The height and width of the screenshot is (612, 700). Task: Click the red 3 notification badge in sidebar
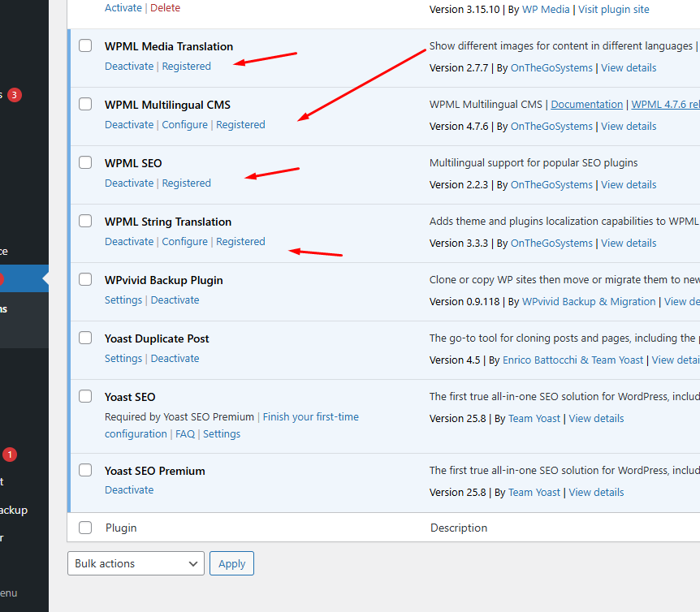pyautogui.click(x=15, y=95)
